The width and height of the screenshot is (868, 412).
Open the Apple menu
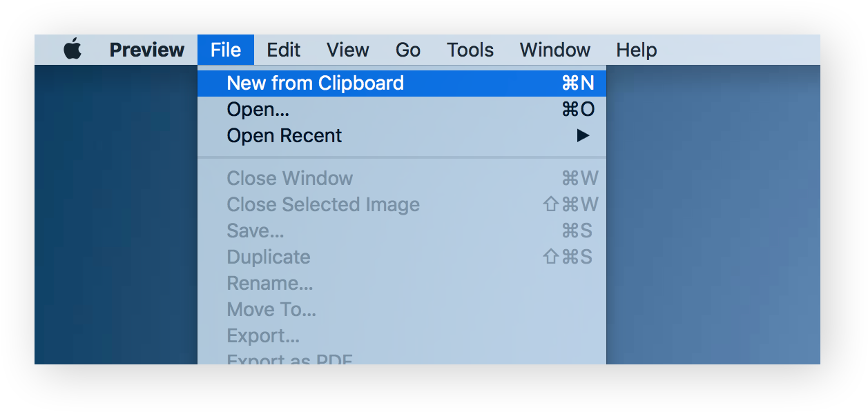tap(73, 50)
